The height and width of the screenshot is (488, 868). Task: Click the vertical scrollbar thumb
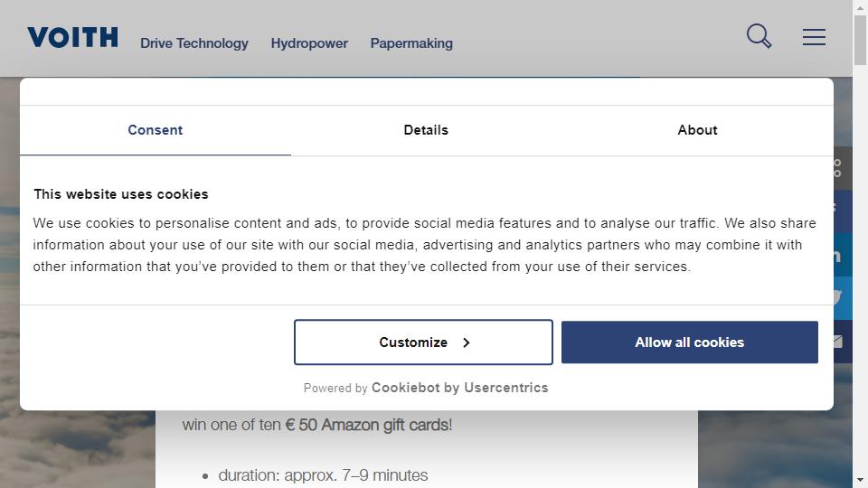(860, 41)
